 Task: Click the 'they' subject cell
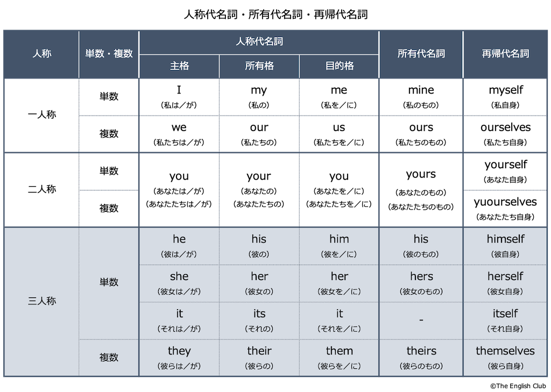179,358
